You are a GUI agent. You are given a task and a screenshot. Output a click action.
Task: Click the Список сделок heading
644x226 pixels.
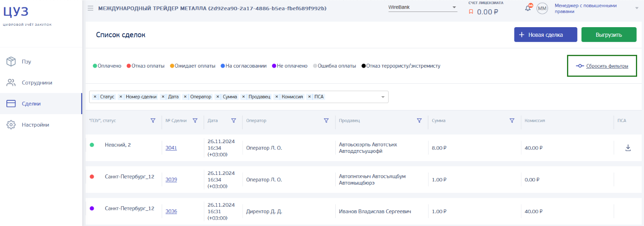(x=120, y=35)
